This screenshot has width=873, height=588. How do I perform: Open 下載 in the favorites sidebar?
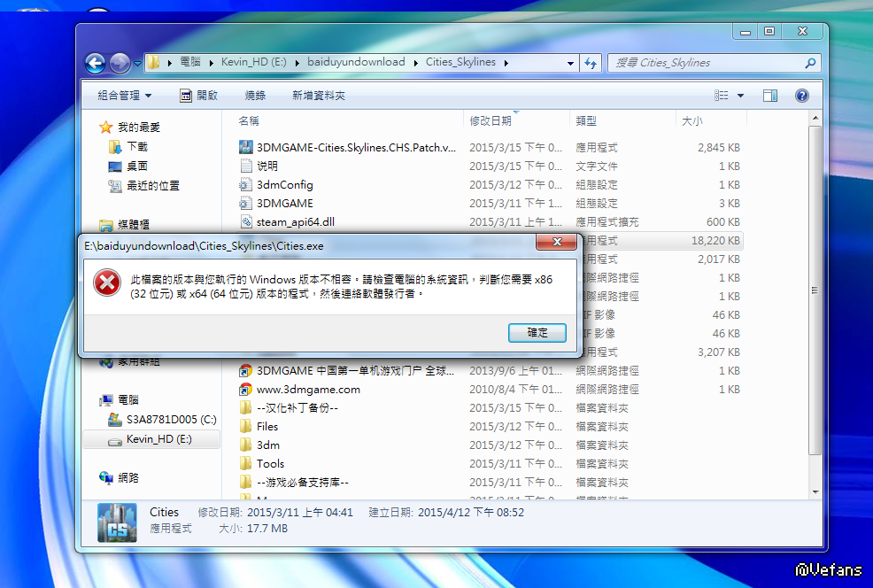(137, 146)
